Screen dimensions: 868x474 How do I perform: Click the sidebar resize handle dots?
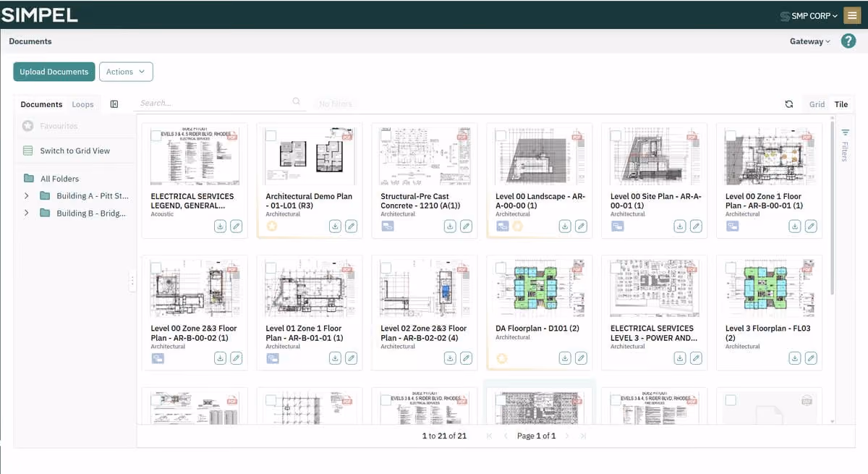click(132, 282)
